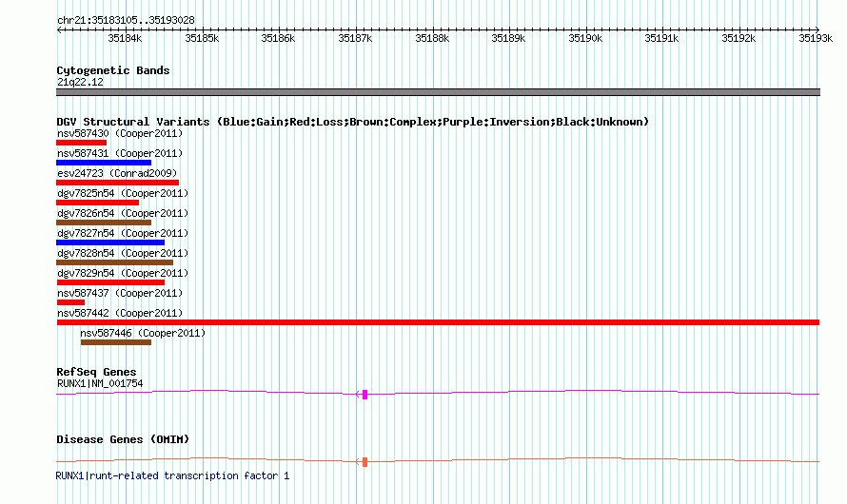
Task: Select the nsv587431 blue gain variant bar
Action: (104, 163)
